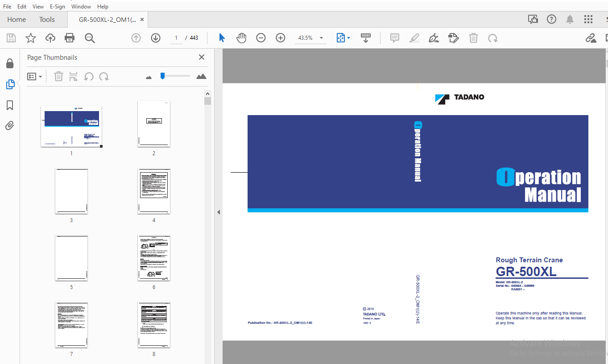
Task: Rotate the page clockwise in the thumbnails panel
Action: tap(104, 76)
